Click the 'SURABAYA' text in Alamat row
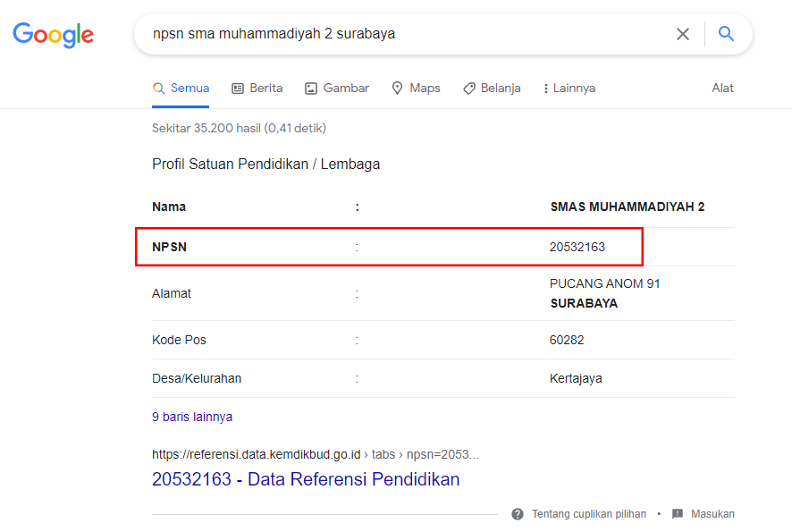The height and width of the screenshot is (532, 792). 584,303
